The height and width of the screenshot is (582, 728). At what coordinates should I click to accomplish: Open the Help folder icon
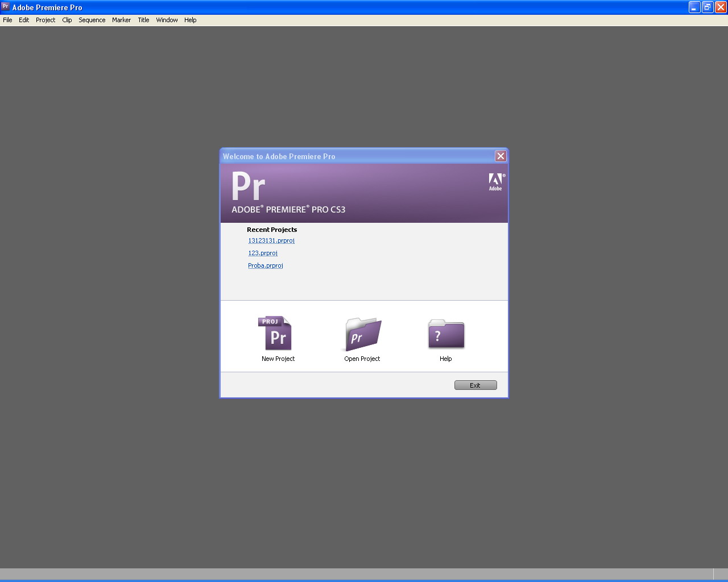coord(446,334)
